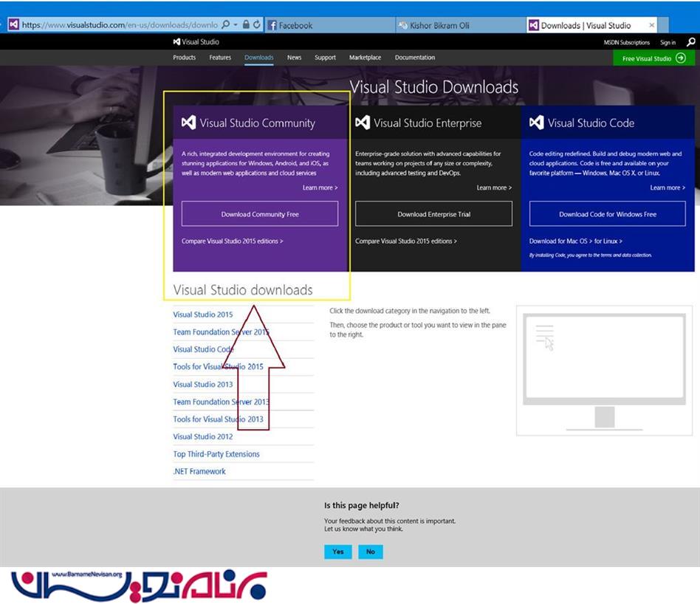
Task: Close the Downloads | Visual Studio tab
Action: coord(652,25)
